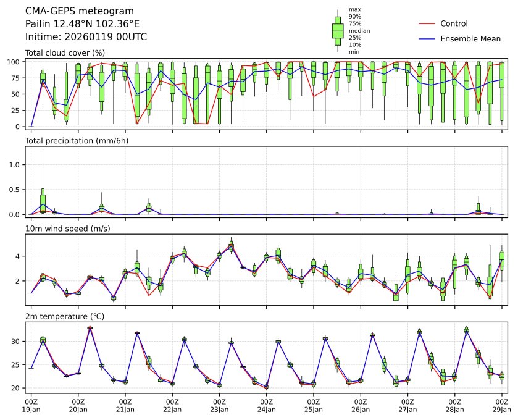Click the blue Ensemble Mean legend line
The height and width of the screenshot is (420, 518).
pos(427,39)
